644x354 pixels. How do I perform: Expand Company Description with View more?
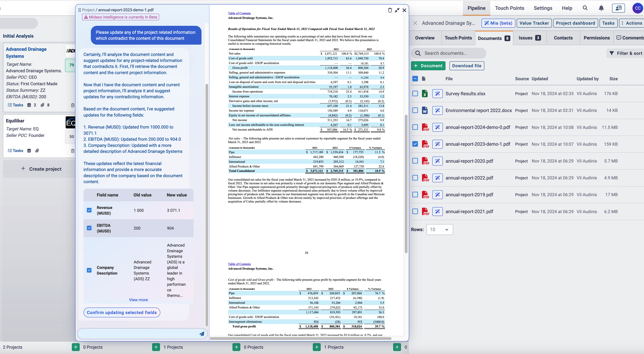[138, 300]
